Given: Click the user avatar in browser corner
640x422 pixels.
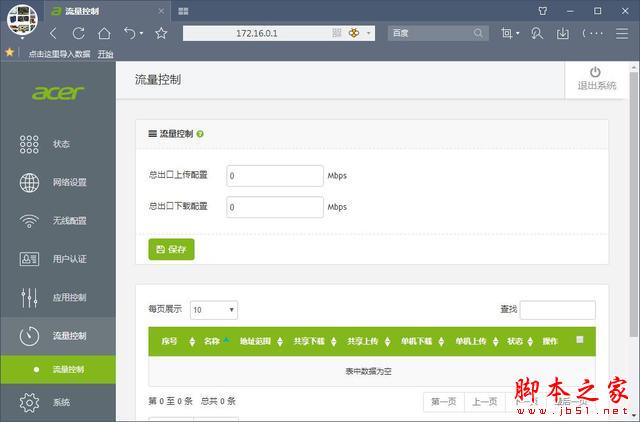Looking at the screenshot, I should 22,20.
